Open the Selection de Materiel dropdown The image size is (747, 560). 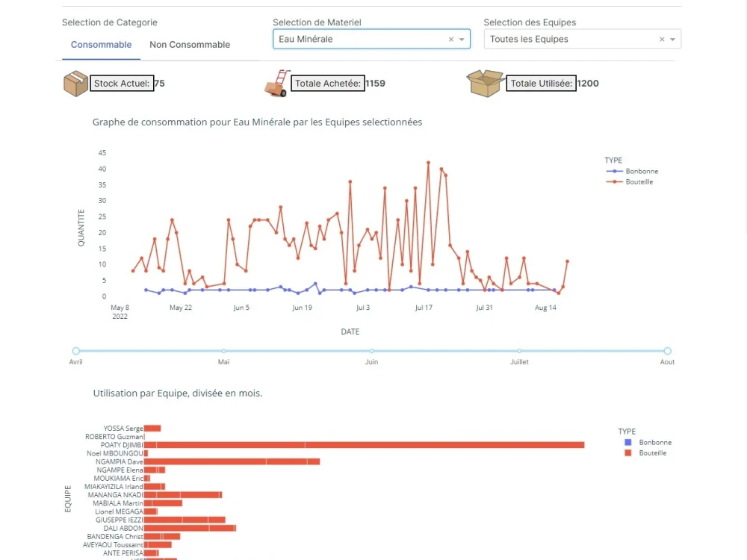pyautogui.click(x=462, y=39)
